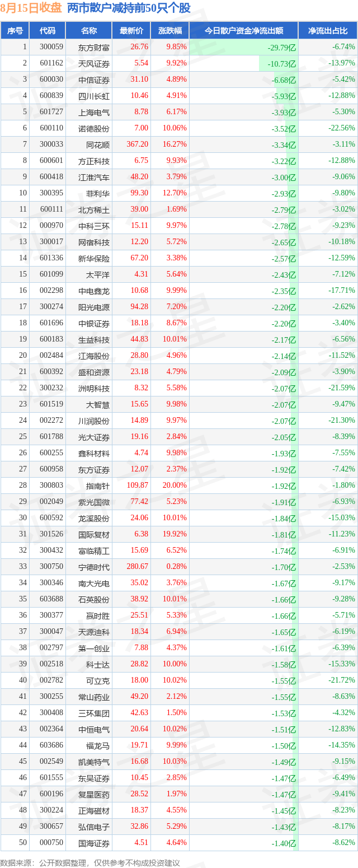Select the title 两市散户减持前50只个股
The image size is (358, 868).
coord(129,8)
